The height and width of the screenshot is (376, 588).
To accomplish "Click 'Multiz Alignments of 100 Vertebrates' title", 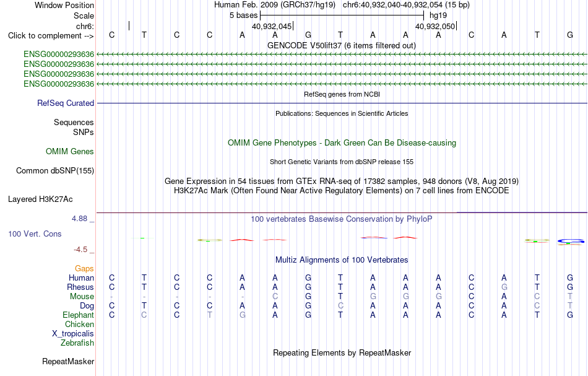I will [x=342, y=260].
